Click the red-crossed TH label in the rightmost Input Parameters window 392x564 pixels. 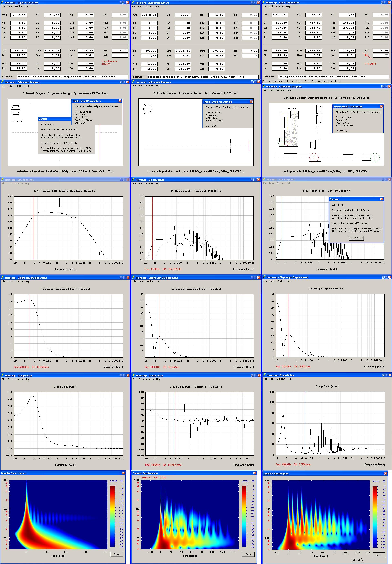point(366,55)
